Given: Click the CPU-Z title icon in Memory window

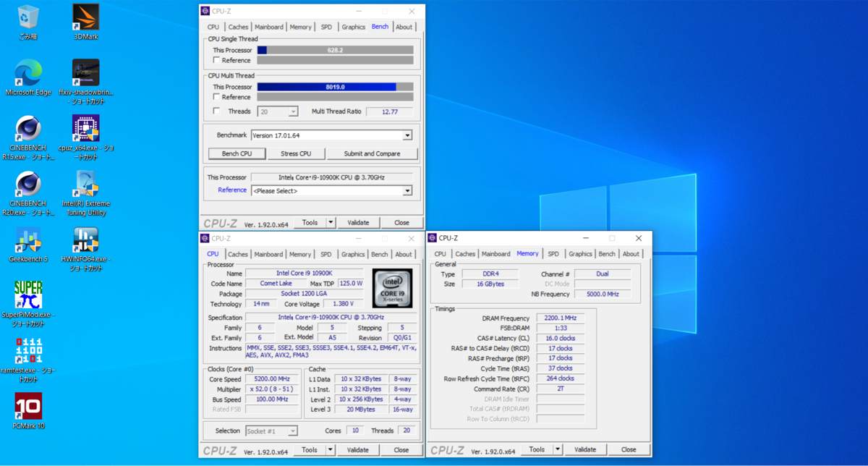Looking at the screenshot, I should pos(433,238).
